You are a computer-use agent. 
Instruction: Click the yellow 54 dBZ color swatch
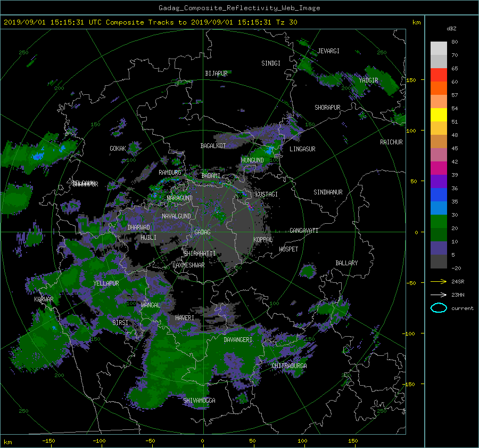(x=439, y=115)
